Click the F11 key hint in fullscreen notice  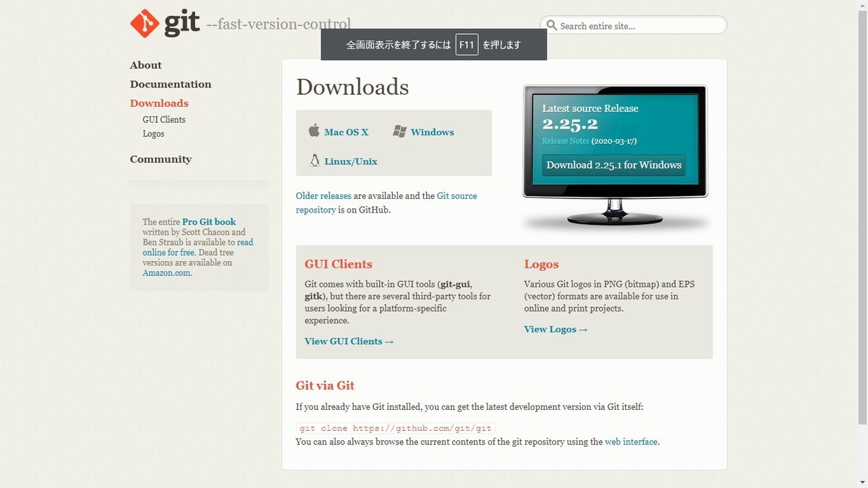tap(467, 45)
